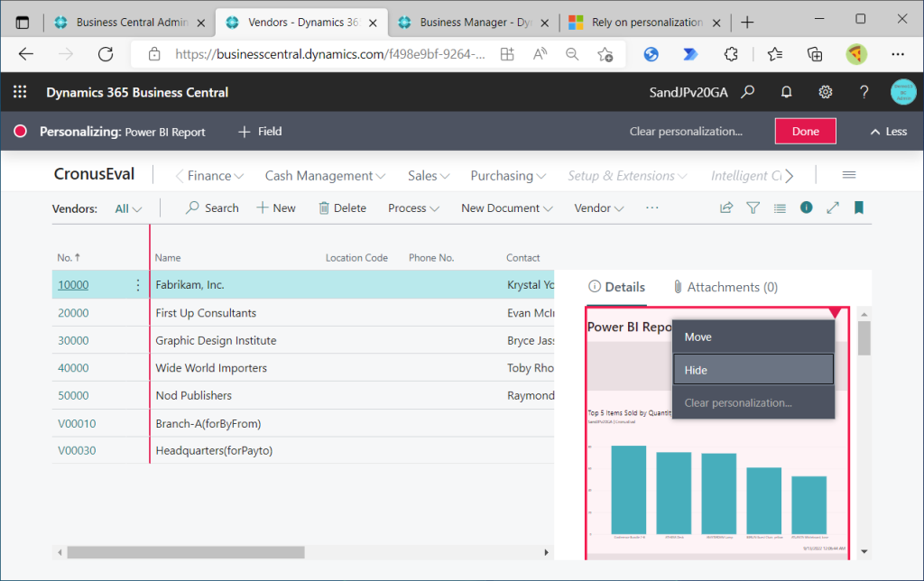Image resolution: width=924 pixels, height=581 pixels.
Task: Click the share icon in Vendors toolbar
Action: [x=725, y=208]
